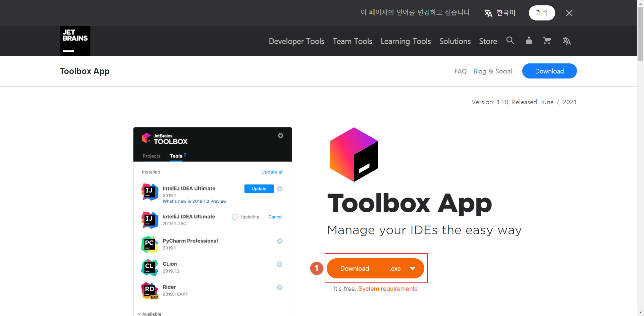Open Learning Tools menu
Viewport: 644px width, 316px height.
[x=406, y=41]
